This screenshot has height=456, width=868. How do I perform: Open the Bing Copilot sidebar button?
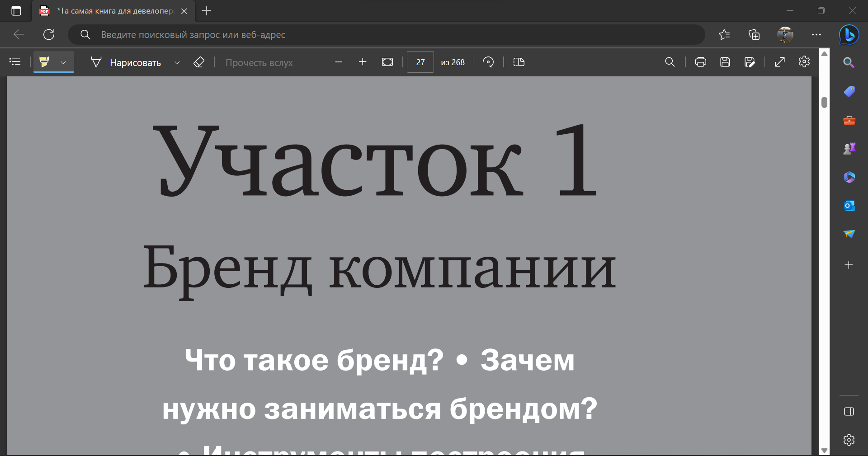click(x=849, y=35)
